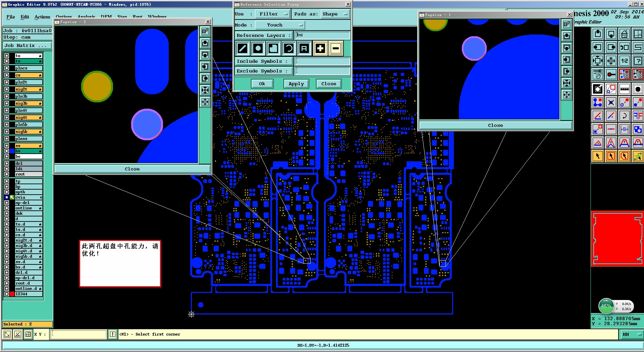
Task: Click the top side icon in Popview 2
Action: 205,31
